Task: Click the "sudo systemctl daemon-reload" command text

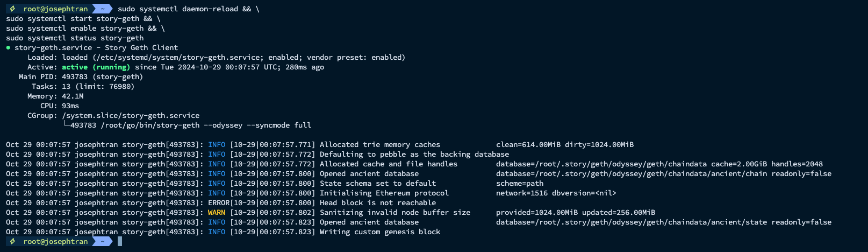Action: [178, 9]
